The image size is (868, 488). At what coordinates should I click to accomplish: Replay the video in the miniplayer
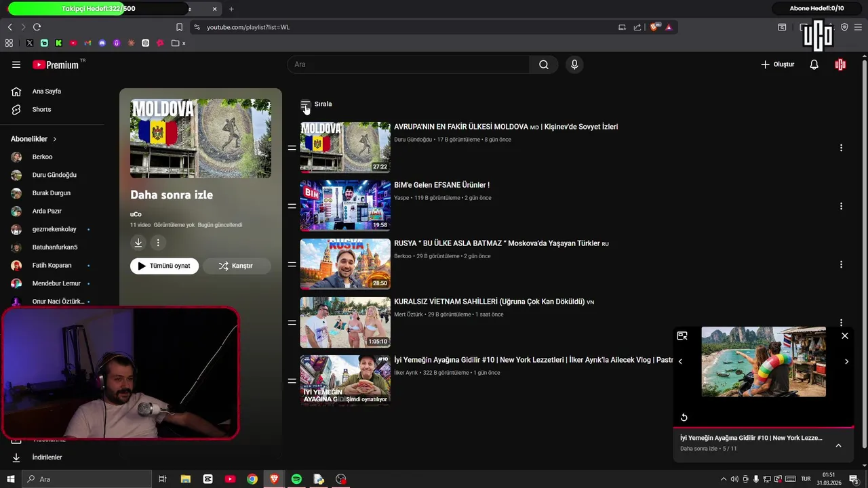(684, 418)
